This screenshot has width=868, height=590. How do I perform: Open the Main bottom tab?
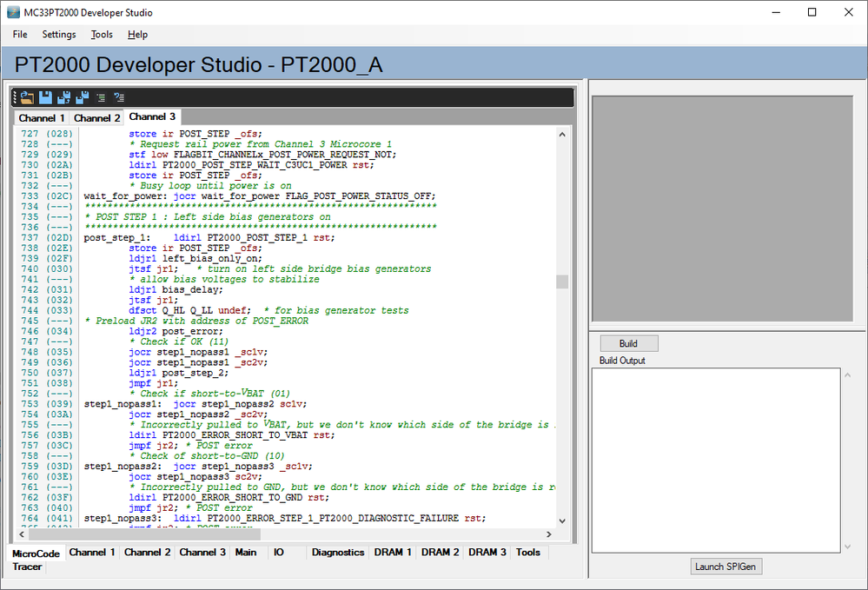246,553
